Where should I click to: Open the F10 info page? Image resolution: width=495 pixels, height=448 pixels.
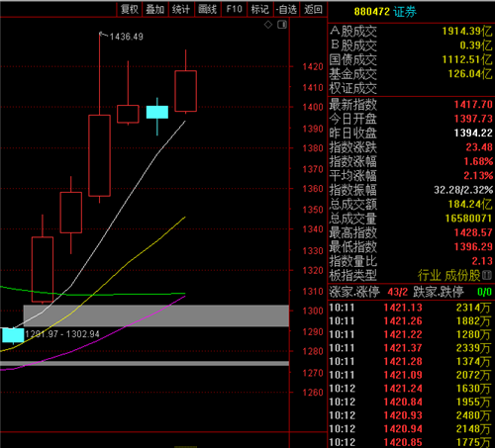pos(234,9)
